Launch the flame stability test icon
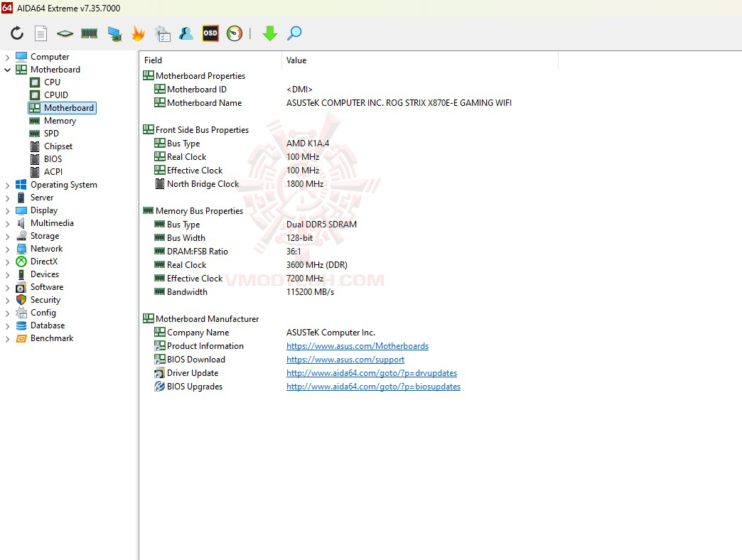The height and width of the screenshot is (560, 742). [138, 33]
